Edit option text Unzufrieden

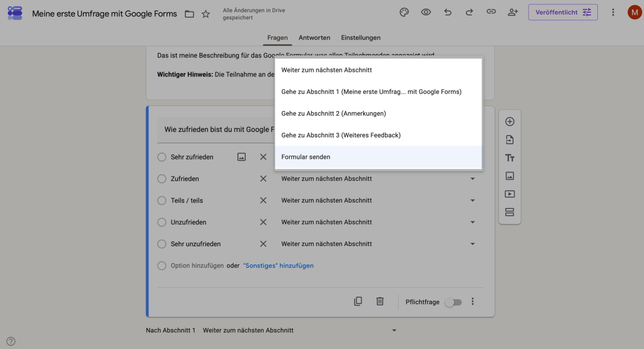pos(188,222)
